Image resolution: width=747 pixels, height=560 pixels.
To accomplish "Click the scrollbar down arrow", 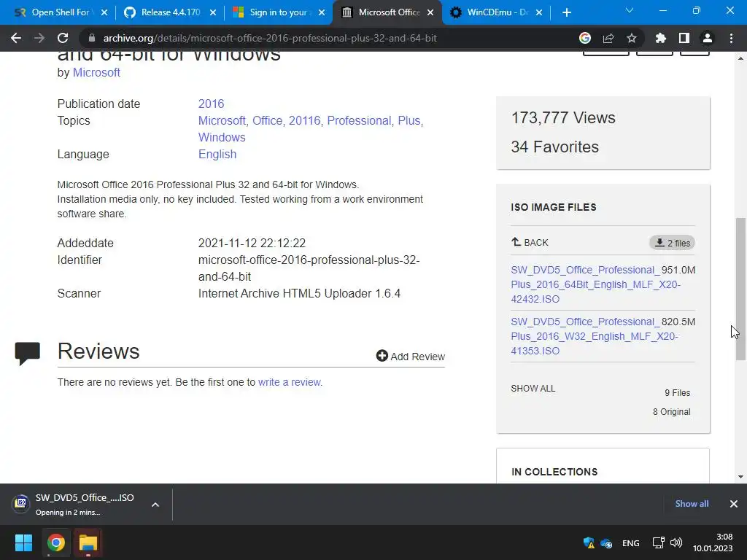I will tap(740, 477).
